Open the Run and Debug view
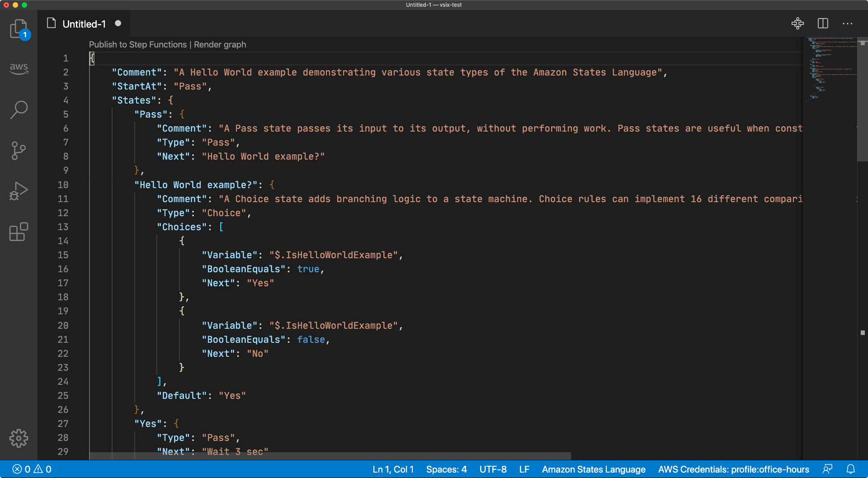The width and height of the screenshot is (868, 478). click(19, 191)
